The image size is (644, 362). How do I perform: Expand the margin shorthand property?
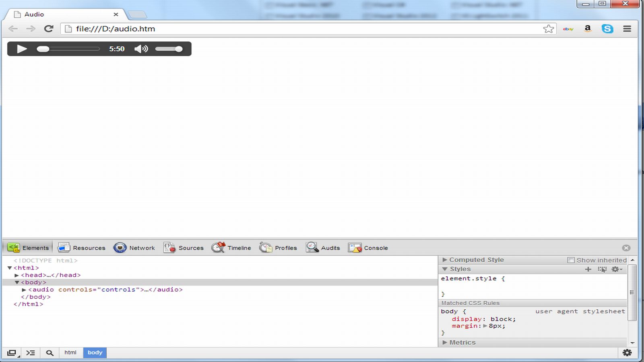(485, 326)
